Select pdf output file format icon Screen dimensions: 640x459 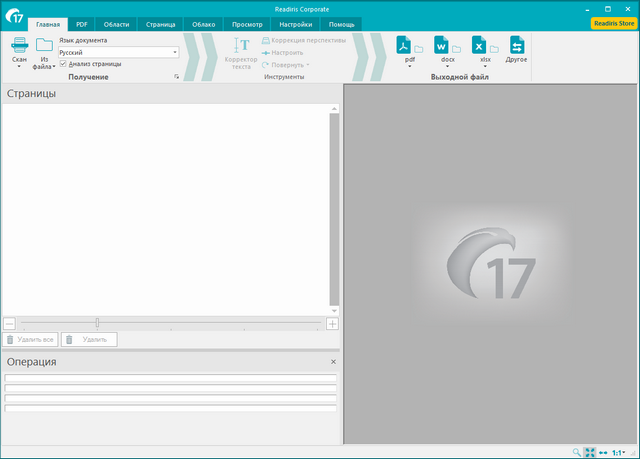404,46
